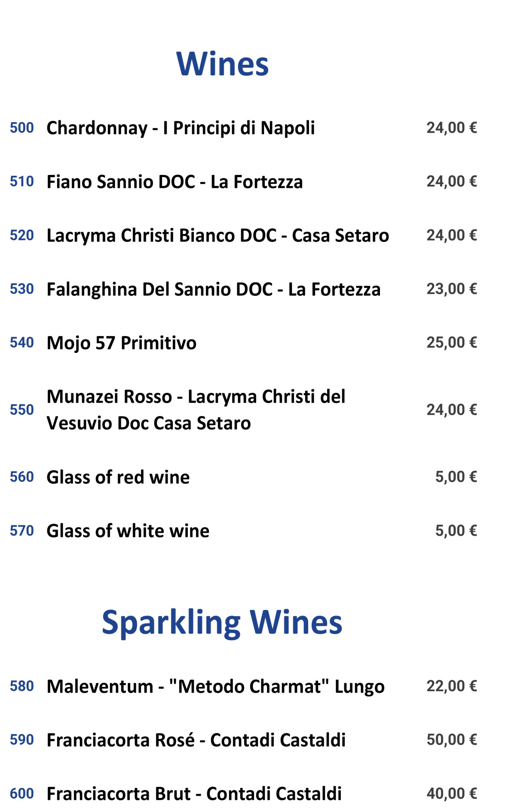Click the 22,00 € price
The image size is (521, 812).
pos(451,686)
